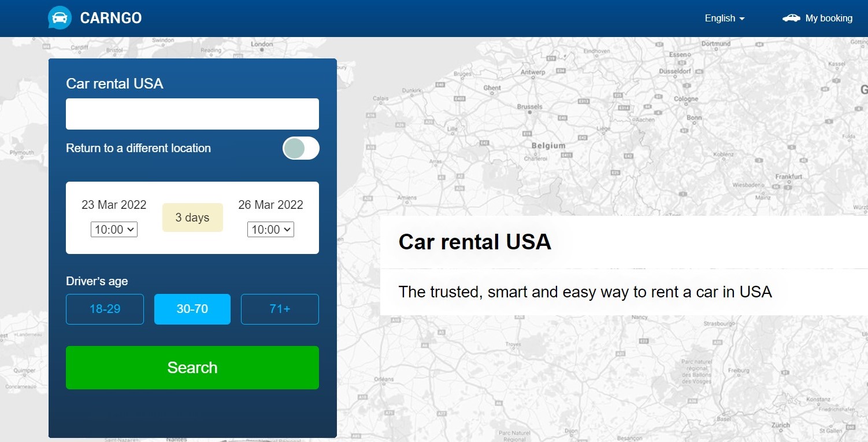The height and width of the screenshot is (442, 868).
Task: Choose driver's age 30-70
Action: [x=192, y=309]
